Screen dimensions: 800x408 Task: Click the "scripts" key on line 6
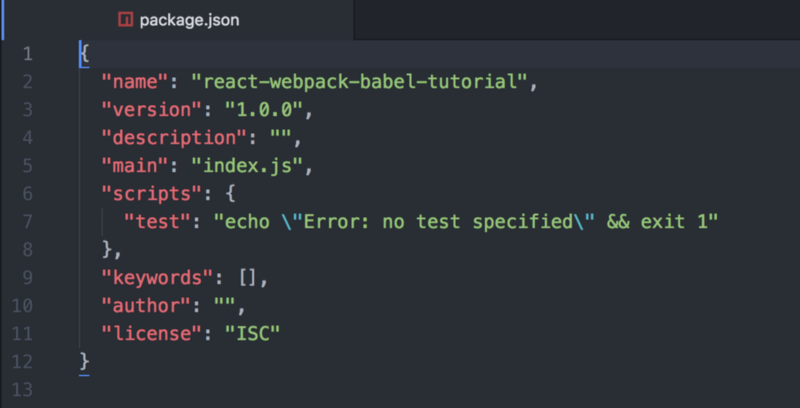pyautogui.click(x=152, y=194)
